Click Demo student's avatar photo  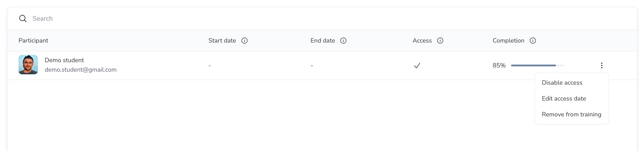(28, 65)
